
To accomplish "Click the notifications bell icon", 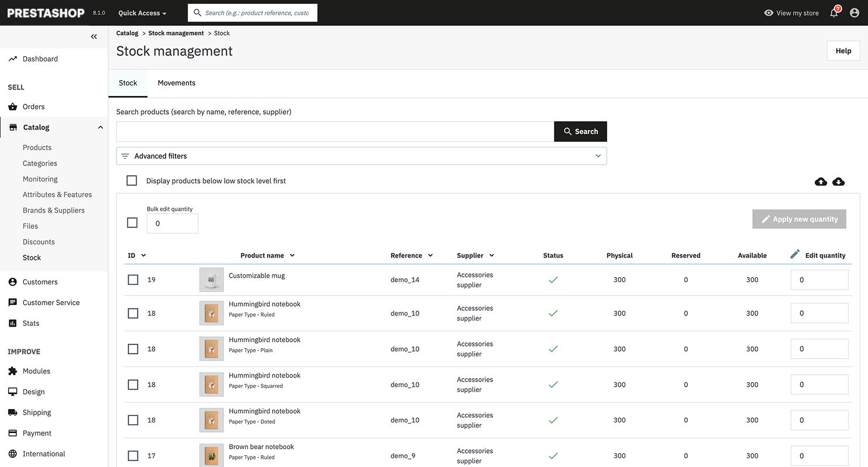I will click(x=834, y=13).
